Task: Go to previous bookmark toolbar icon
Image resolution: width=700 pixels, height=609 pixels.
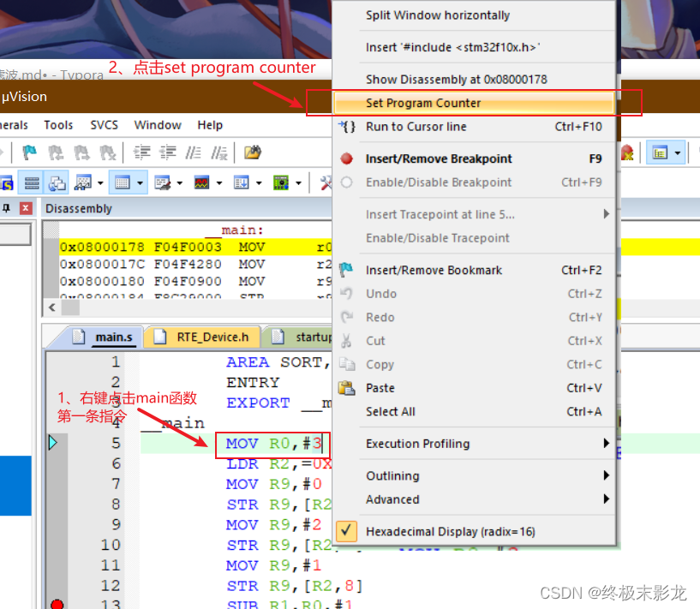Action: [56, 152]
